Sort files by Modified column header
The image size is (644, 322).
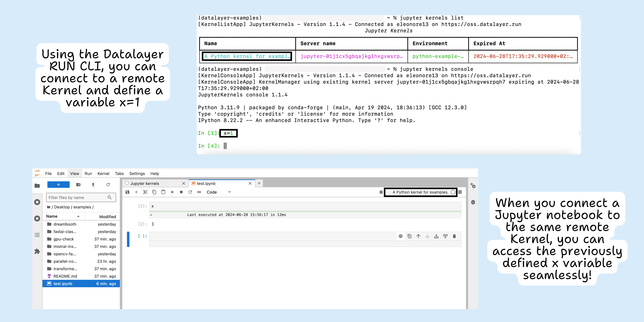[103, 217]
